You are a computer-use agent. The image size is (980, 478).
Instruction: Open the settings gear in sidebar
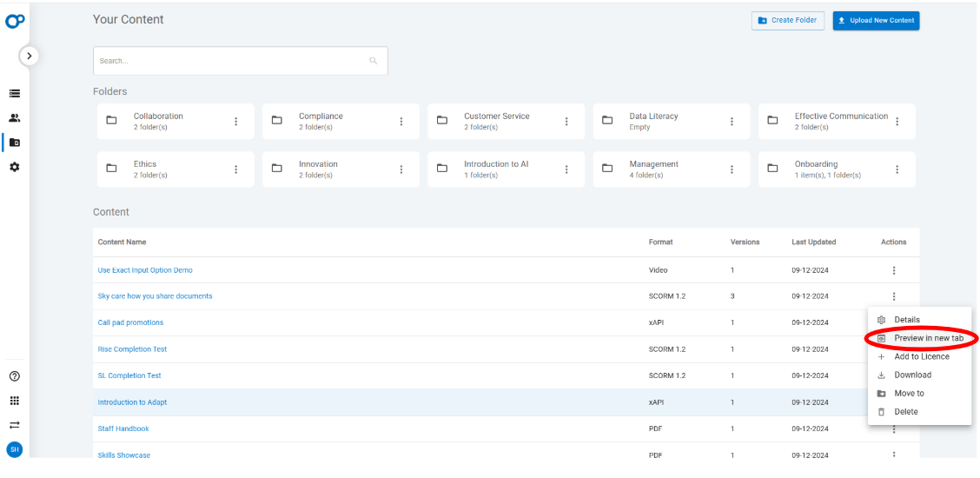15,167
